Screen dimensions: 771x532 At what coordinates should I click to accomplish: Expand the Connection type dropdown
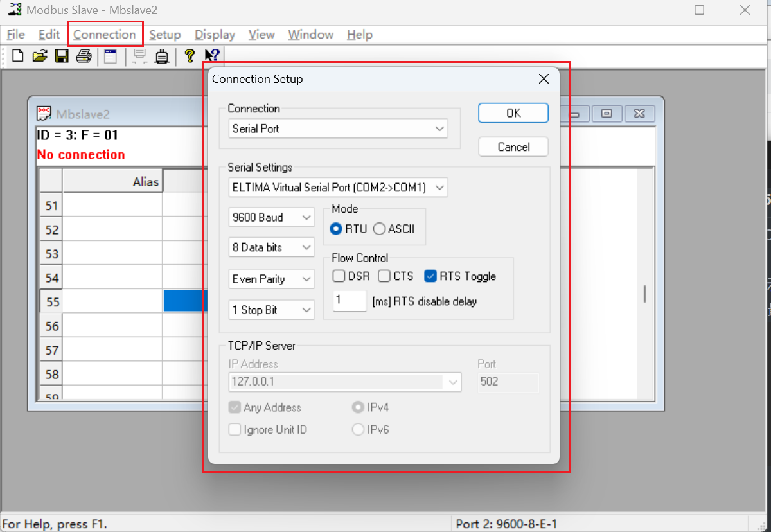click(338, 129)
